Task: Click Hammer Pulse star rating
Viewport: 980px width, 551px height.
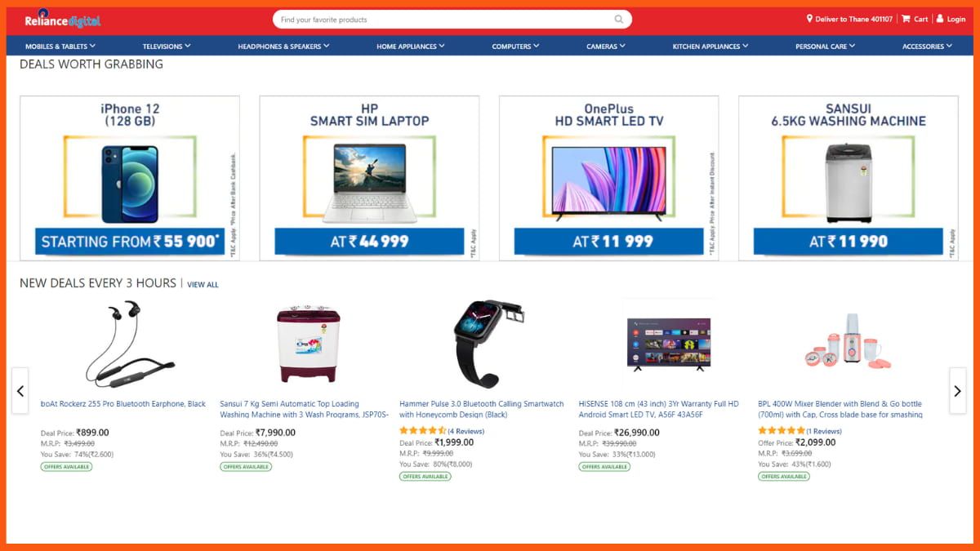Action: tap(422, 431)
